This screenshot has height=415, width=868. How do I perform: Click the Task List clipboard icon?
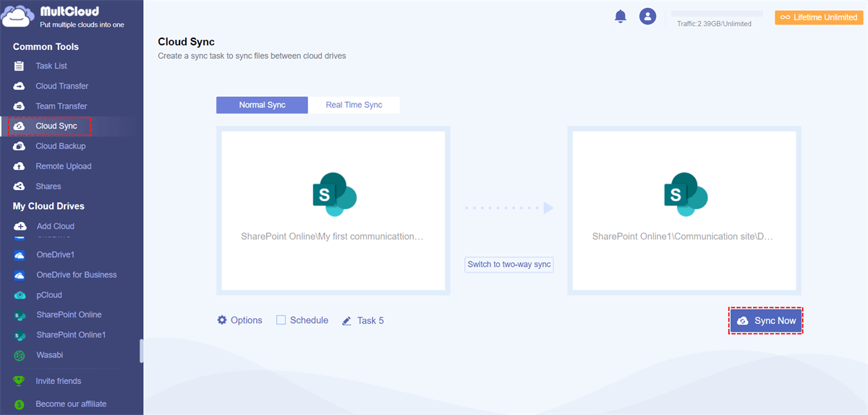[20, 66]
